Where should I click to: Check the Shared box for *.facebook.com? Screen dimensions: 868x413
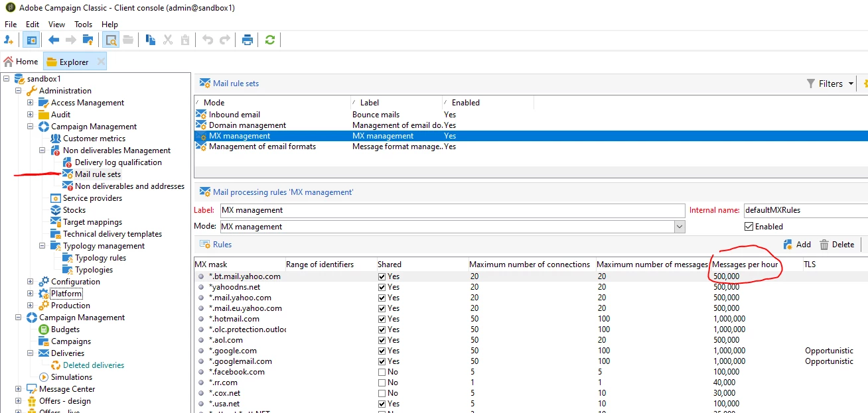(382, 372)
